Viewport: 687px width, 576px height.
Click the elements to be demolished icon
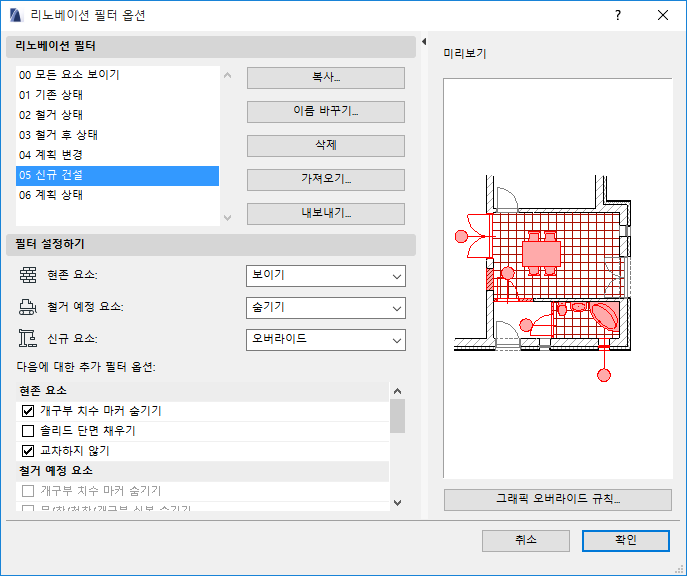click(x=28, y=307)
